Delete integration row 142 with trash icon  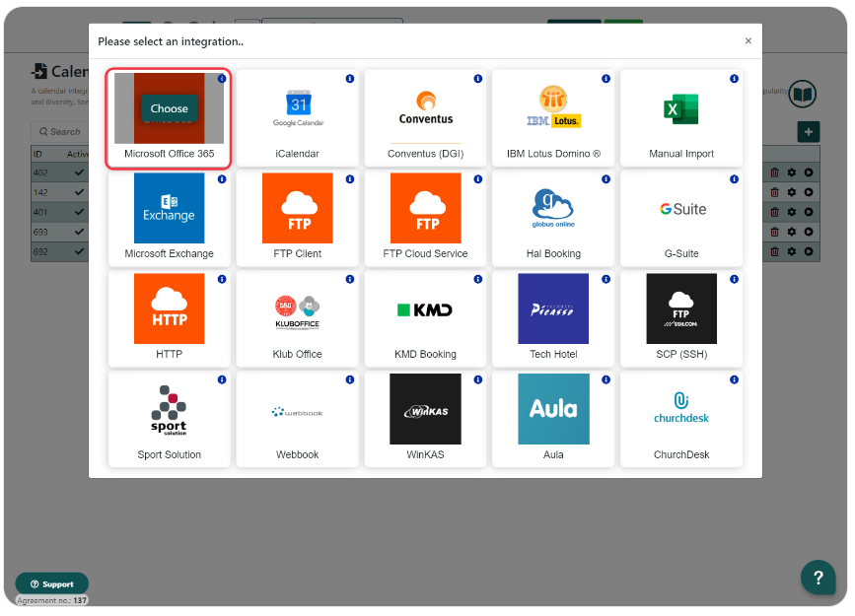[774, 192]
